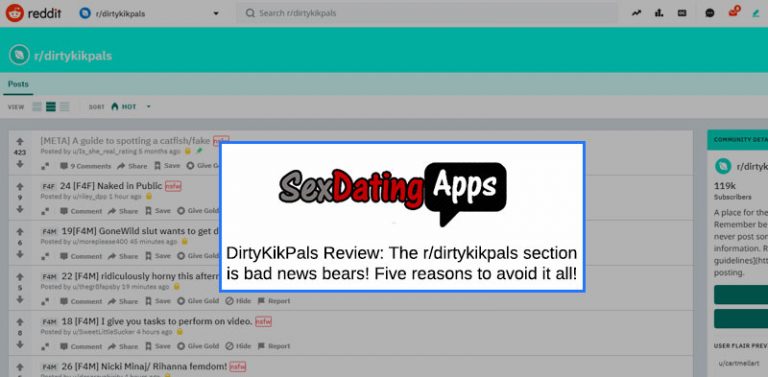Save the u/SweetLittleSucker post
768x377 pixels.
(x=157, y=346)
